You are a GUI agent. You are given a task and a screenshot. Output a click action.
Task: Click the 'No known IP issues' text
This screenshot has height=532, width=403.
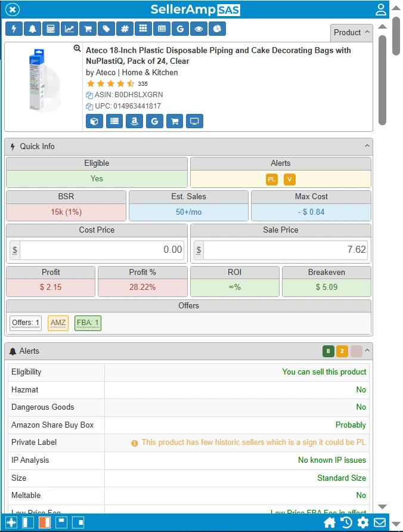[332, 460]
